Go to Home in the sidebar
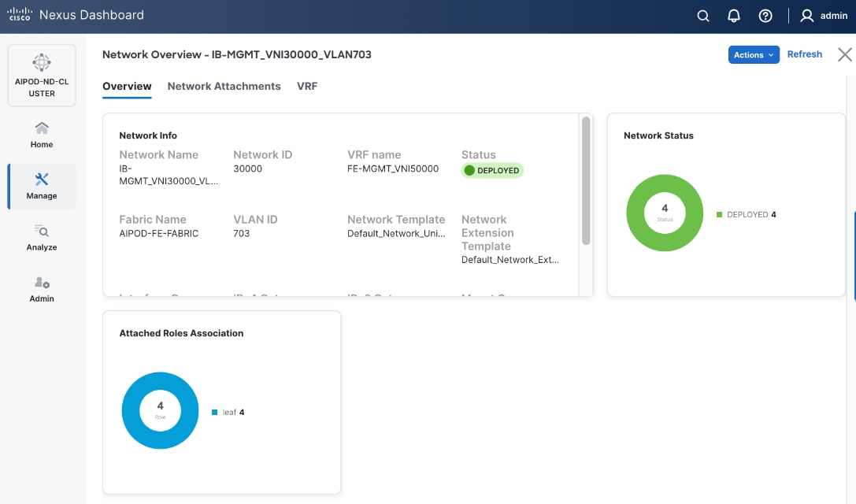This screenshot has width=856, height=504. pyautogui.click(x=42, y=135)
